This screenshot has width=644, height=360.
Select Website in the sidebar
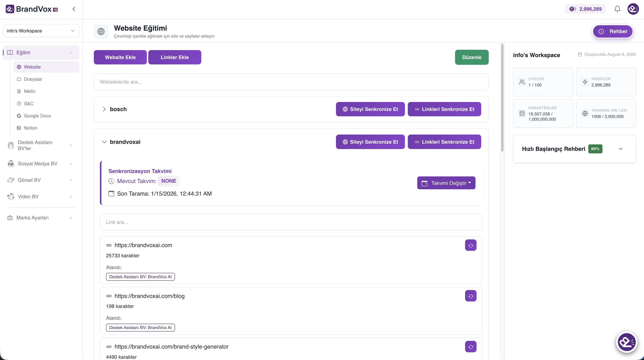coord(46,67)
